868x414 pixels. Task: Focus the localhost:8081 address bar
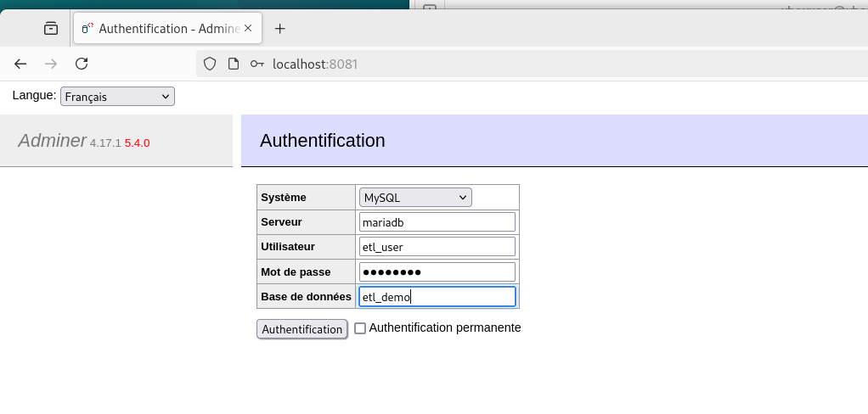click(x=510, y=64)
